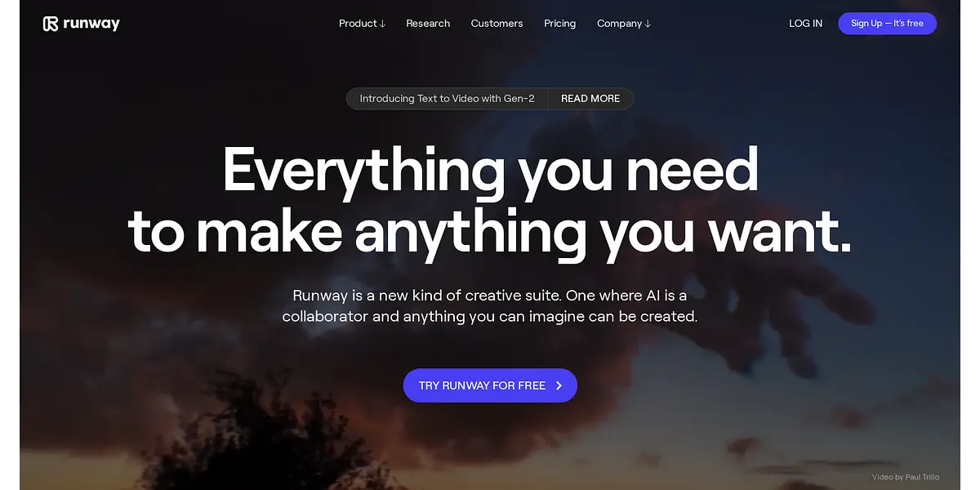The image size is (980, 490).
Task: Go to the Research page
Action: (x=428, y=24)
